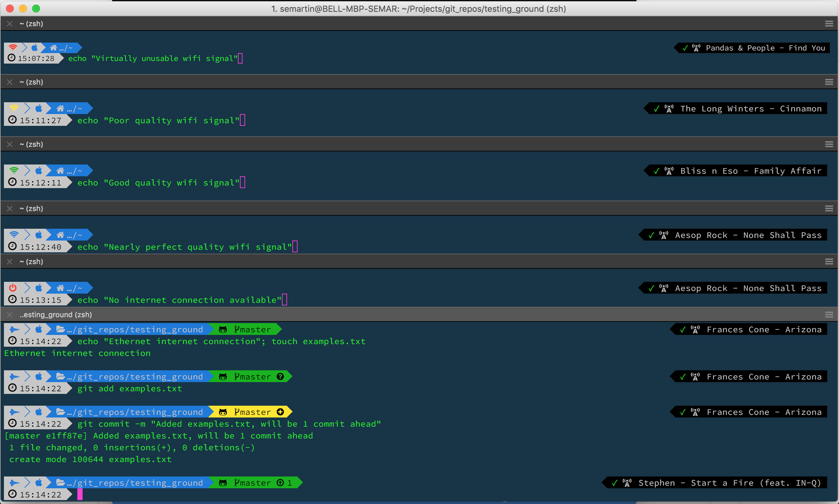839x504 pixels.
Task: Click the Stephen - Start a Fire segment
Action: pos(729,483)
